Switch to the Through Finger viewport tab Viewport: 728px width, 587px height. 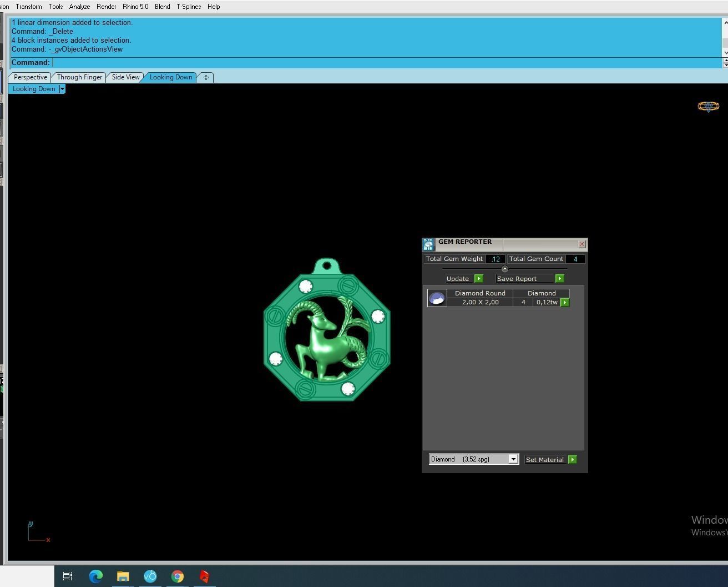[79, 77]
